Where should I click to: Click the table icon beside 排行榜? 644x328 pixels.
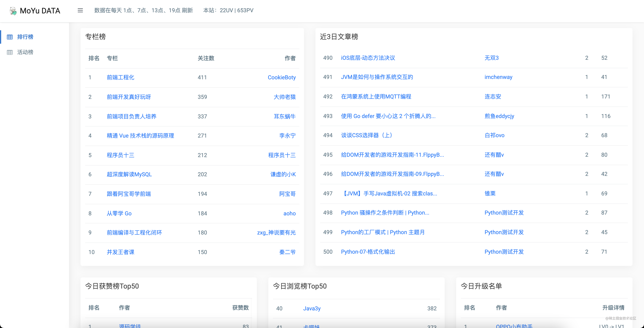(10, 37)
